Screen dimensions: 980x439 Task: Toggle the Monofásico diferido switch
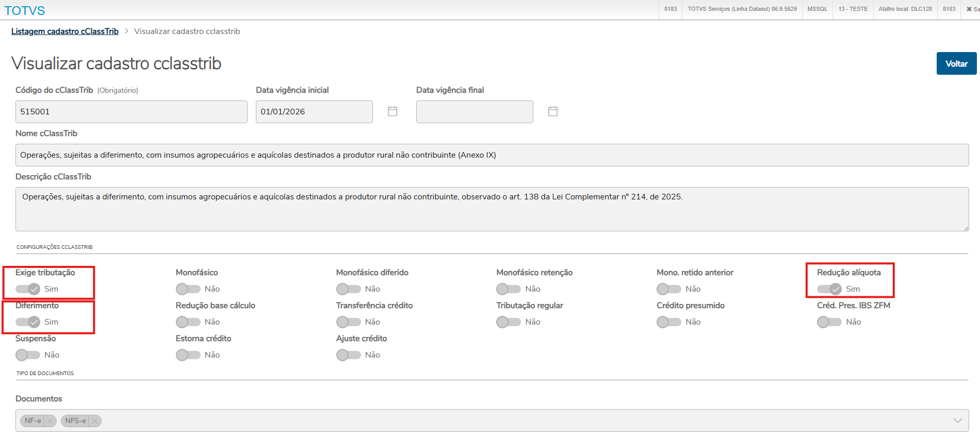pos(349,289)
